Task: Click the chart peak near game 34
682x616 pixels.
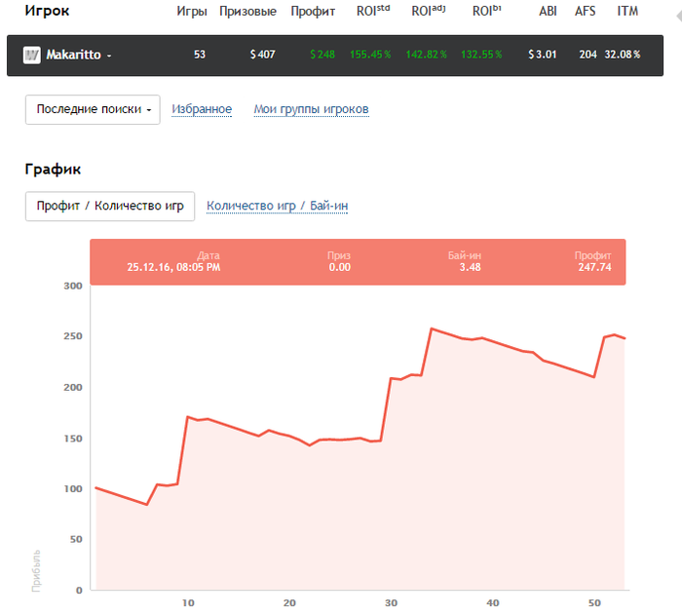Action: pos(432,328)
